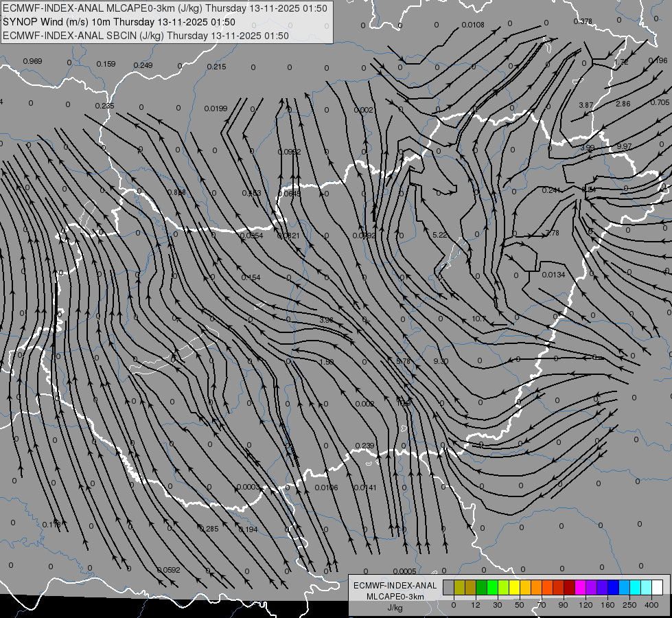Click the white legend swatch

point(658,587)
